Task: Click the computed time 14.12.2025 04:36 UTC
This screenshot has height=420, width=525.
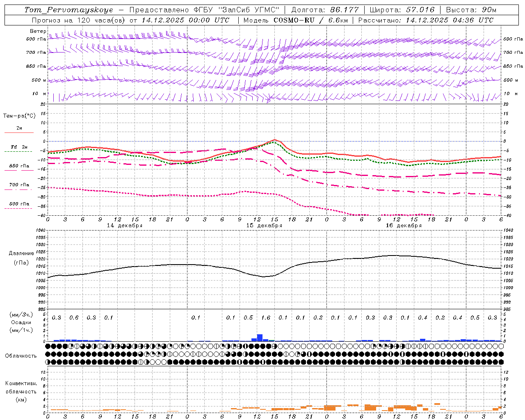Action: (x=450, y=20)
